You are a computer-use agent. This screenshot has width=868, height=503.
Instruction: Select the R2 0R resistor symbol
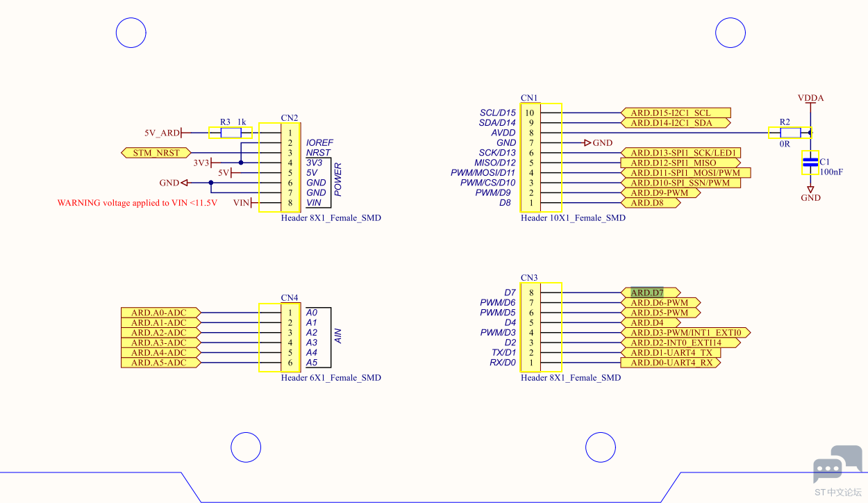tap(790, 133)
